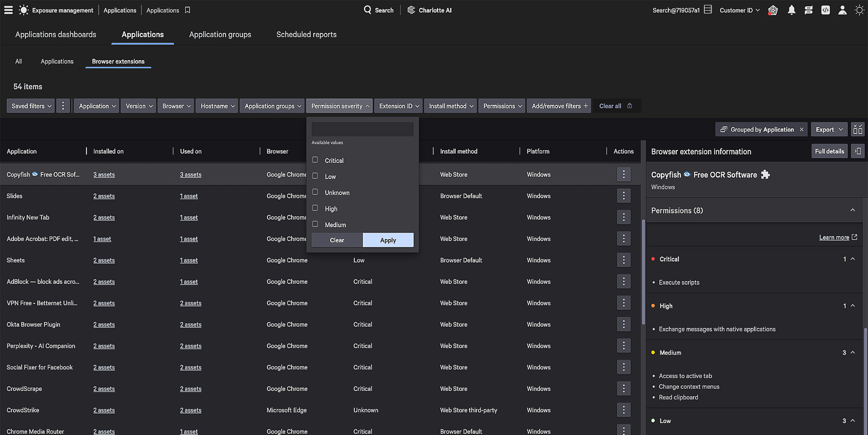This screenshot has width=868, height=435.
Task: Open the Permissions filter dropdown
Action: (502, 106)
